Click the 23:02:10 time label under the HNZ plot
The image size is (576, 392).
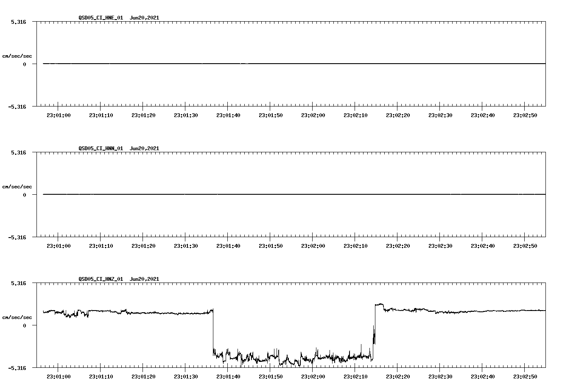pos(355,377)
